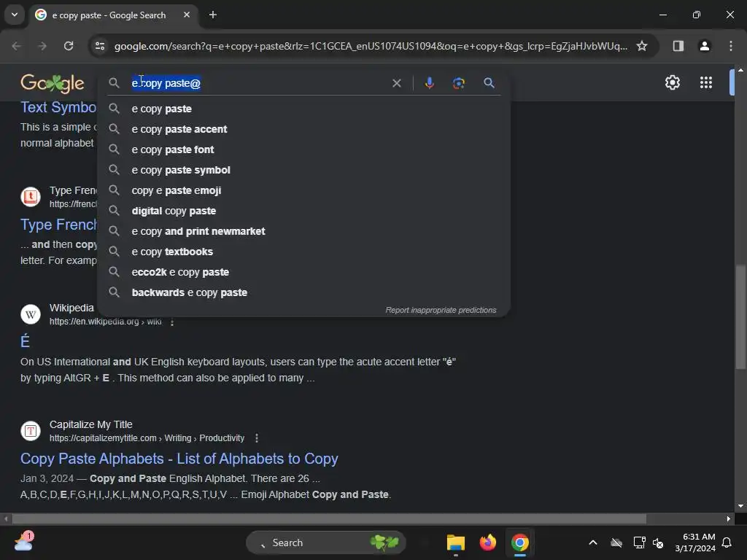
Task: Click the address bar URL
Action: [x=370, y=46]
